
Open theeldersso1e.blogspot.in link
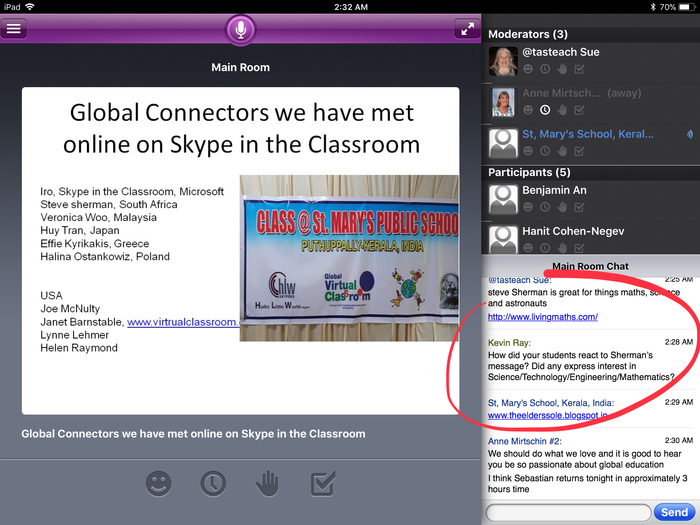pyautogui.click(x=548, y=415)
